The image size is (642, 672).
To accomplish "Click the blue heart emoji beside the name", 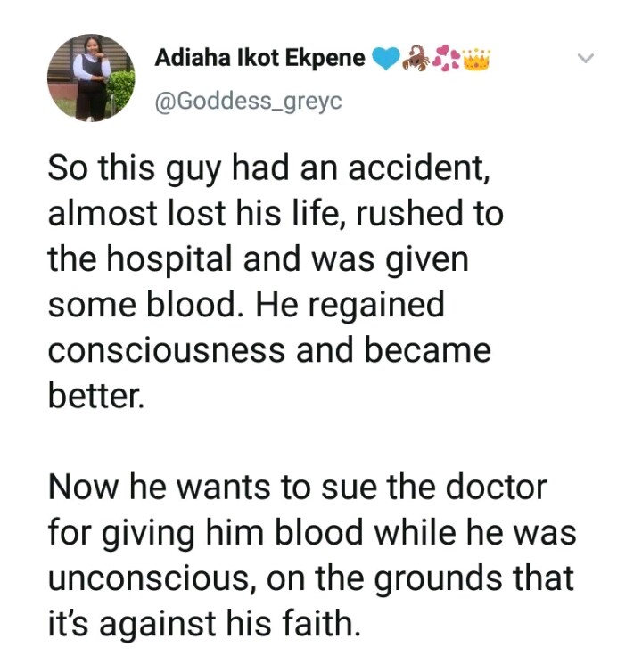I will pyautogui.click(x=385, y=60).
